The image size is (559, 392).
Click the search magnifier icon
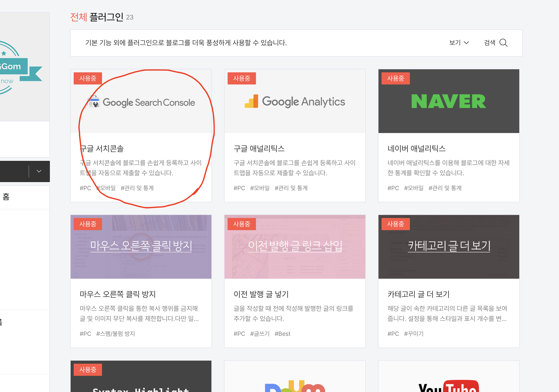click(x=503, y=43)
